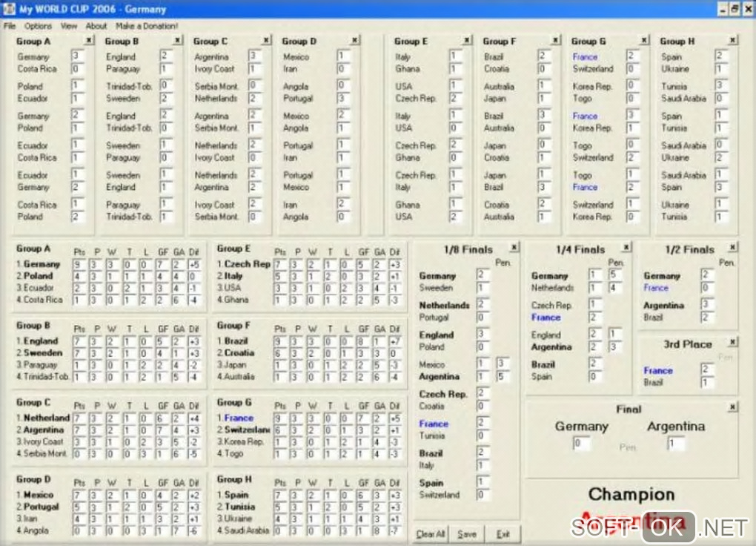Image resolution: width=756 pixels, height=546 pixels.
Task: Close the Group F matches panel
Action: pyautogui.click(x=555, y=41)
